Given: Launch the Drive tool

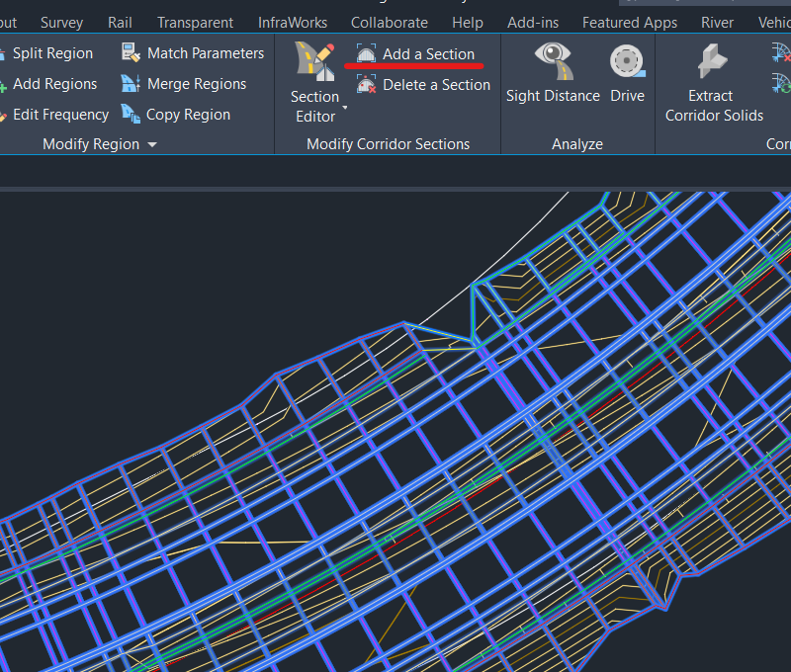Looking at the screenshot, I should tap(627, 71).
